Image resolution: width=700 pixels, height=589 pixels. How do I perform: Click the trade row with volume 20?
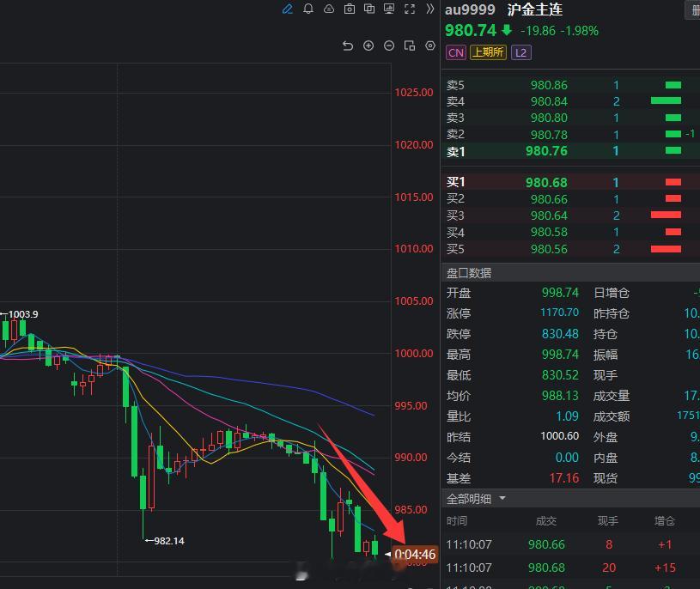(570, 568)
